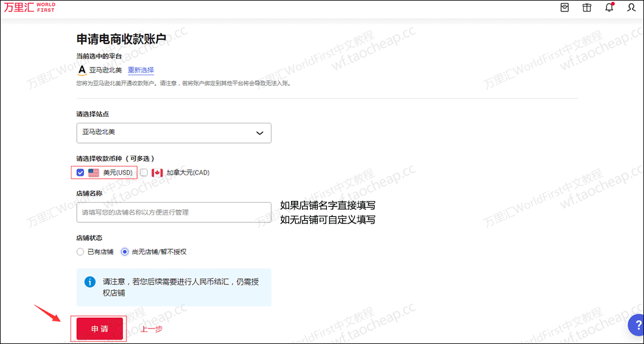The height and width of the screenshot is (344, 644).
Task: Click the 请选择站点 label
Action: coord(92,114)
